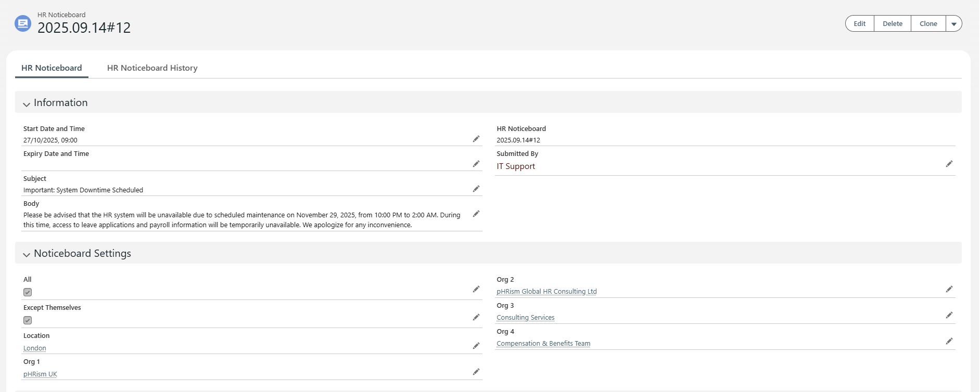The width and height of the screenshot is (980, 392).
Task: Click the Org 4 edit pencil
Action: click(949, 341)
